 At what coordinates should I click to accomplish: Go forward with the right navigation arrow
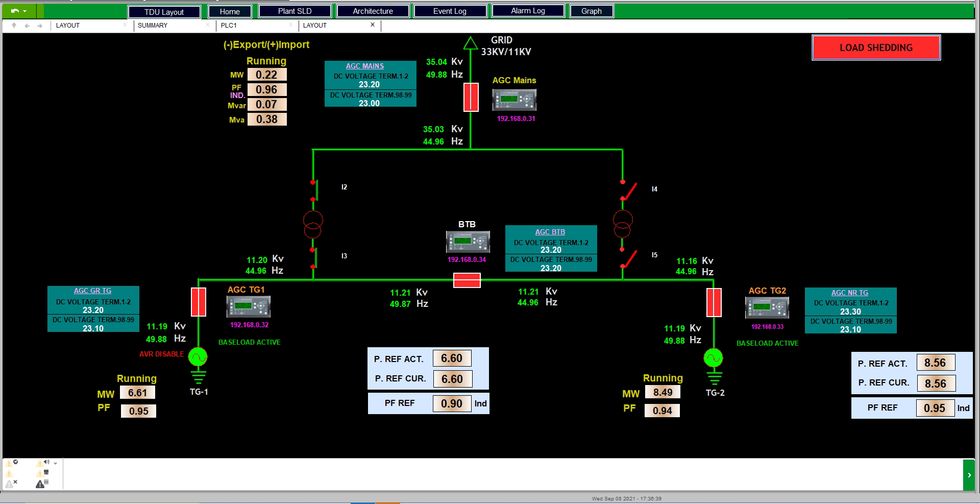40,26
